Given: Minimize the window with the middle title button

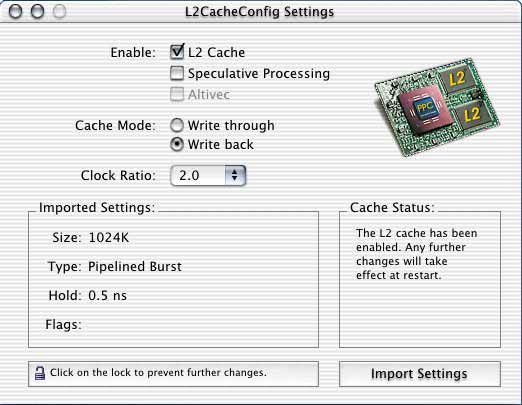Looking at the screenshot, I should [x=37, y=12].
